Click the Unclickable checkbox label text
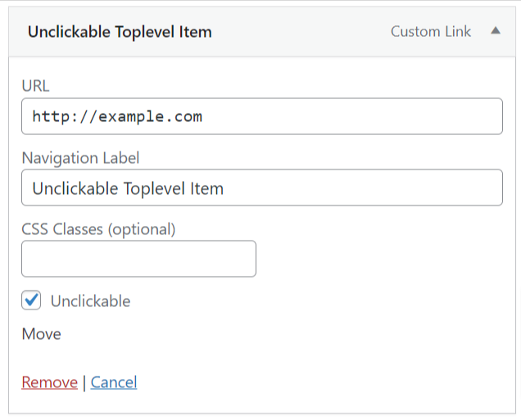The height and width of the screenshot is (420, 521). [90, 301]
